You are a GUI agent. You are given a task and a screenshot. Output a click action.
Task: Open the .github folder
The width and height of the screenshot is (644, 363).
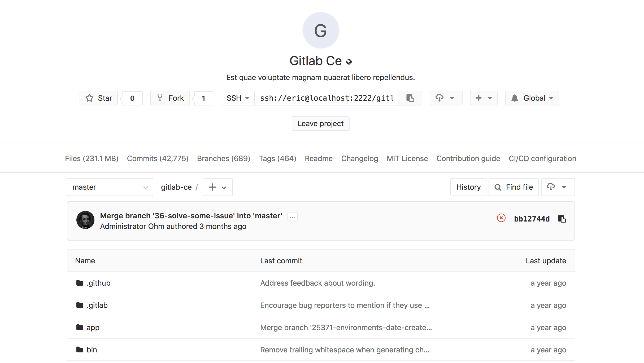[98, 283]
